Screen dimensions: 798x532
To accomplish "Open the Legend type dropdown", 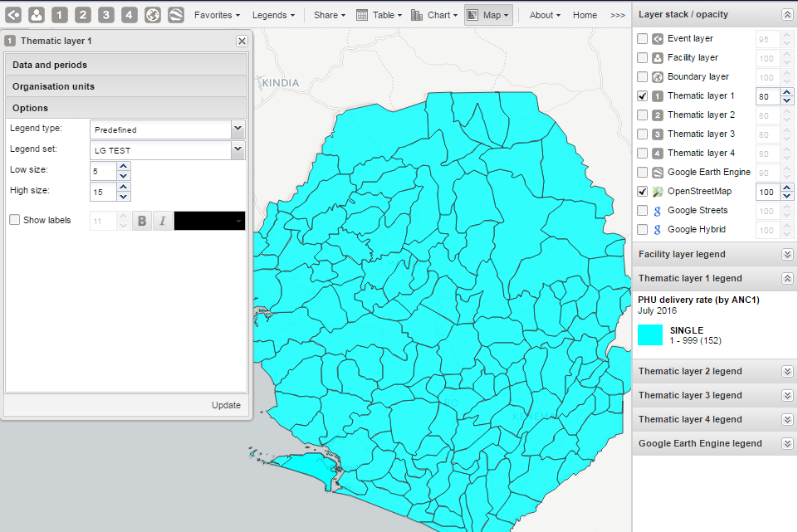I will coord(237,129).
